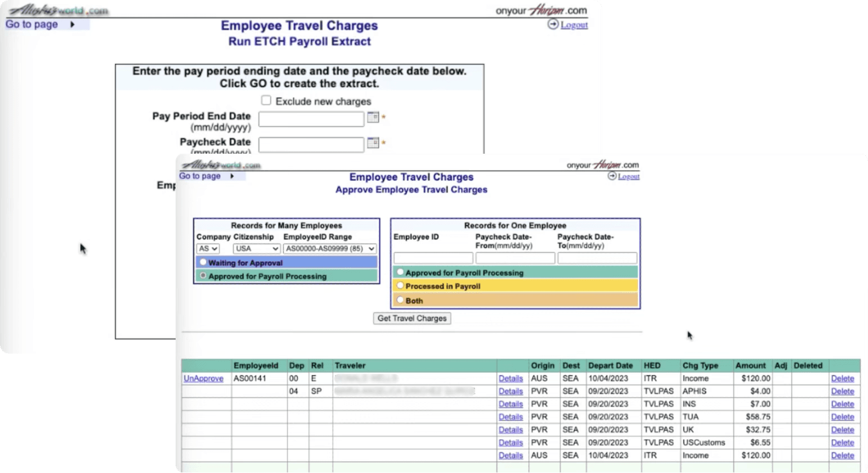Select Processed in Payroll radio button
This screenshot has height=473, width=868.
tap(400, 285)
